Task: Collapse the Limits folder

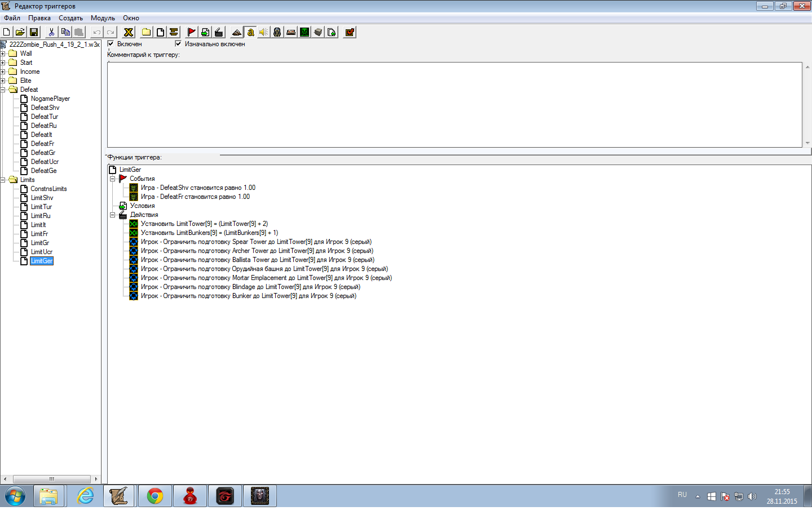Action: pyautogui.click(x=3, y=180)
